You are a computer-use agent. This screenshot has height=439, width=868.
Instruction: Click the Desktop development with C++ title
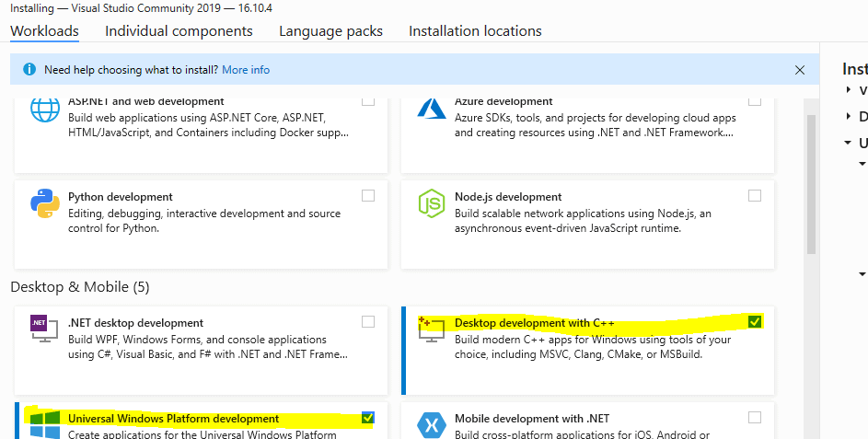534,323
